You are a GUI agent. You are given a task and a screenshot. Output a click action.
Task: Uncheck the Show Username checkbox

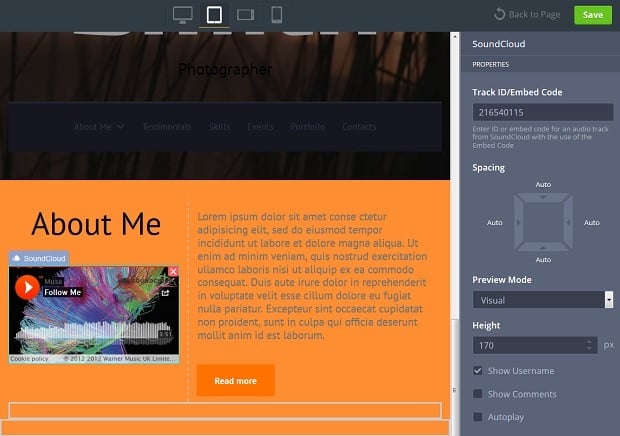tap(478, 371)
